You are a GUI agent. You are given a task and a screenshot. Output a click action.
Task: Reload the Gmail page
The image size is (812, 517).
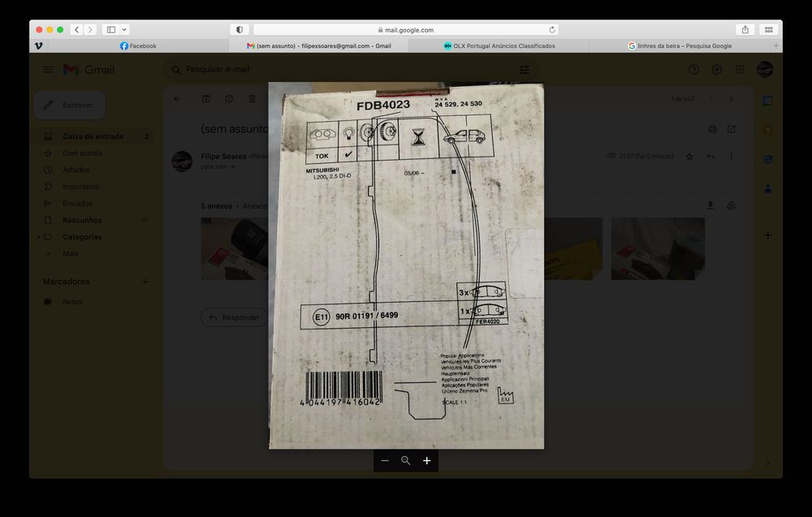[552, 29]
